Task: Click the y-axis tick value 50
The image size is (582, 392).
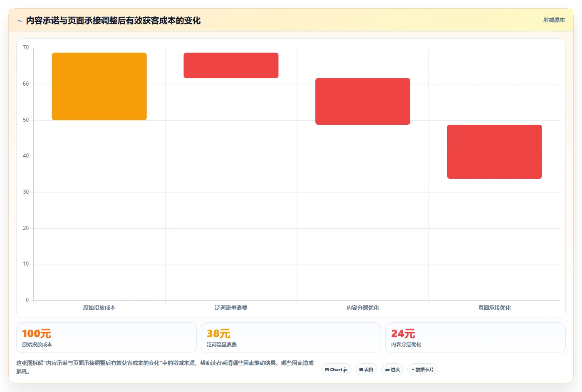Action: pyautogui.click(x=26, y=120)
